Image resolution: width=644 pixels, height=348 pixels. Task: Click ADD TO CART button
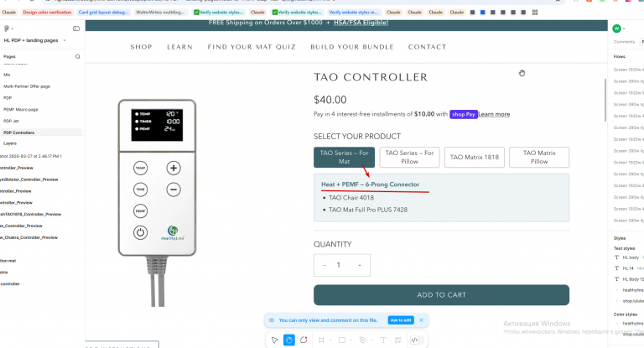(x=442, y=295)
